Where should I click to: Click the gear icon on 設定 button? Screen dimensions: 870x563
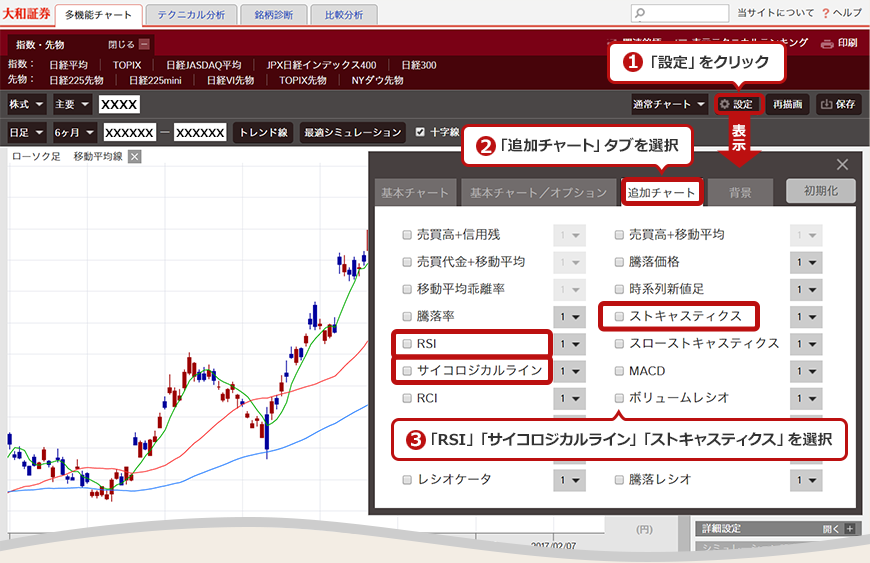coord(725,104)
